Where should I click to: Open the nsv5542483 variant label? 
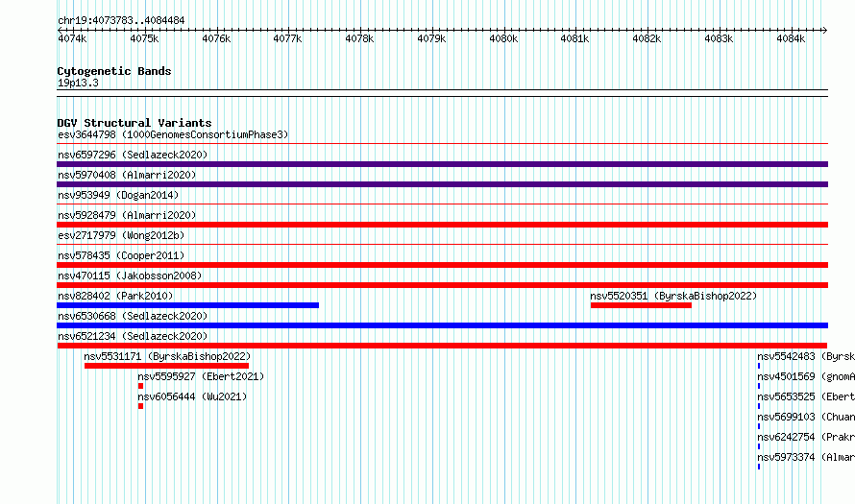coord(806,356)
